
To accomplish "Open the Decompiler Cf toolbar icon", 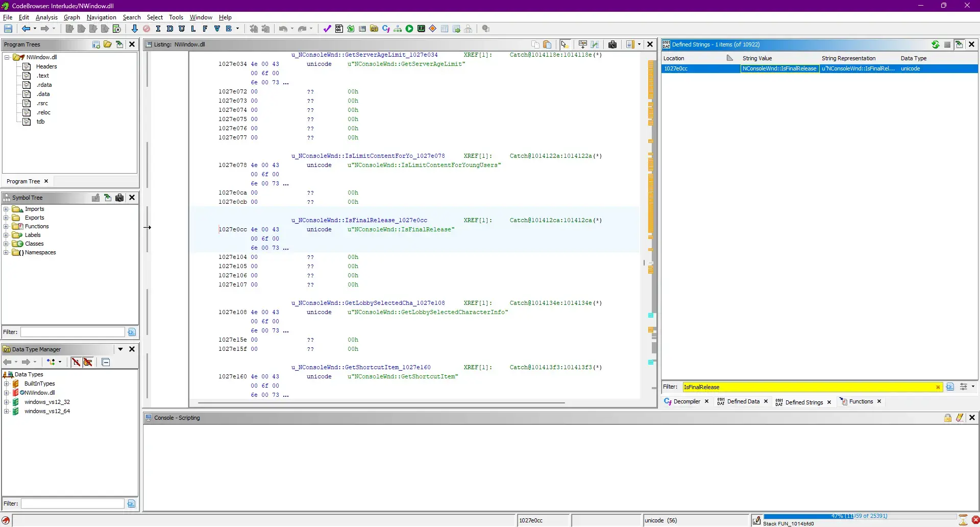I will [x=386, y=29].
